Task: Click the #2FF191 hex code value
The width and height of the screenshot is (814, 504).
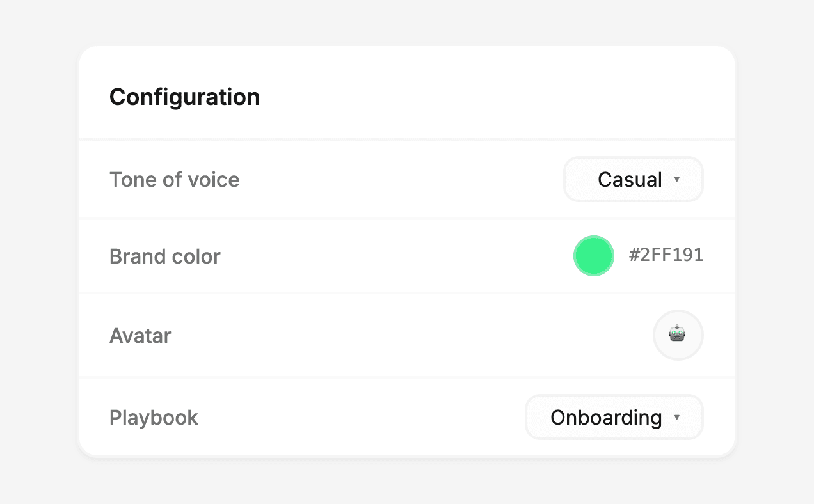Action: point(666,256)
